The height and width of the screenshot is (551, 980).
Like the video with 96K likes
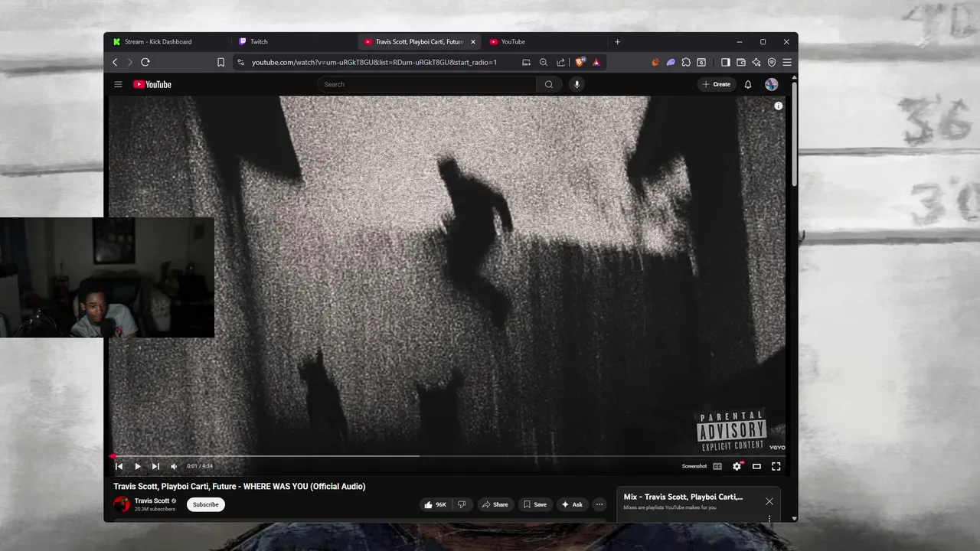tap(435, 504)
